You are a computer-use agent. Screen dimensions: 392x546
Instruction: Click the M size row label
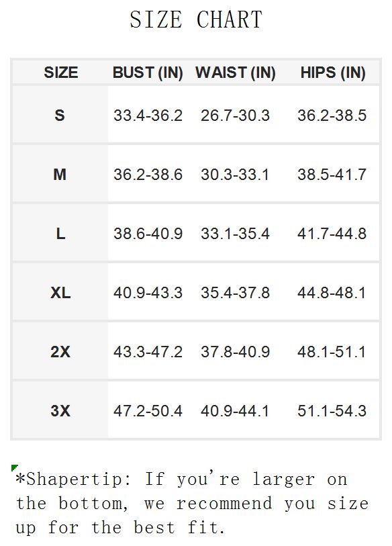[60, 174]
